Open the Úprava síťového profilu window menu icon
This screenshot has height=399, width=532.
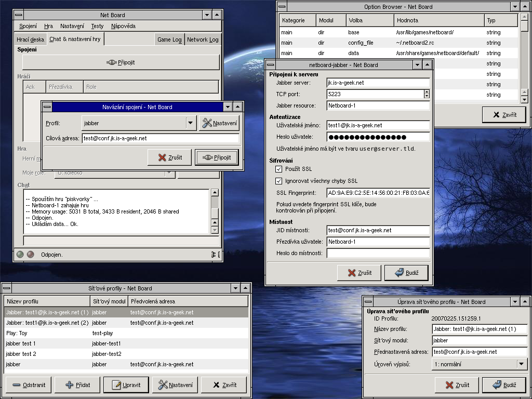click(368, 302)
